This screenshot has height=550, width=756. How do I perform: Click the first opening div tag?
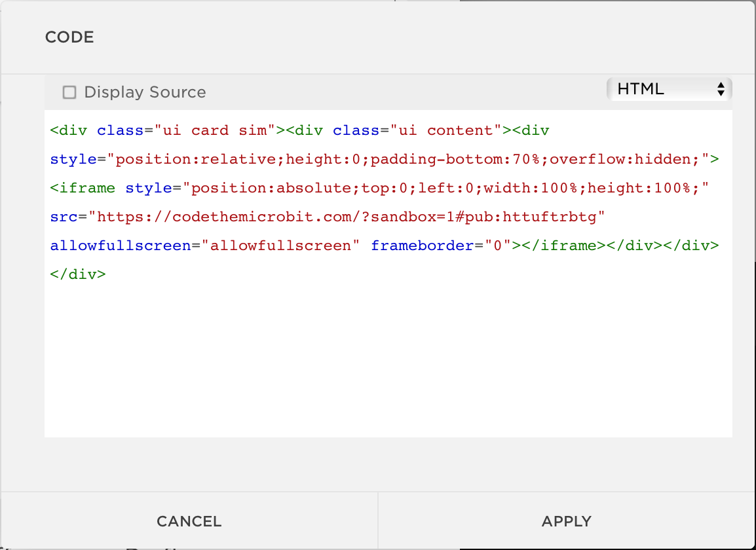69,130
